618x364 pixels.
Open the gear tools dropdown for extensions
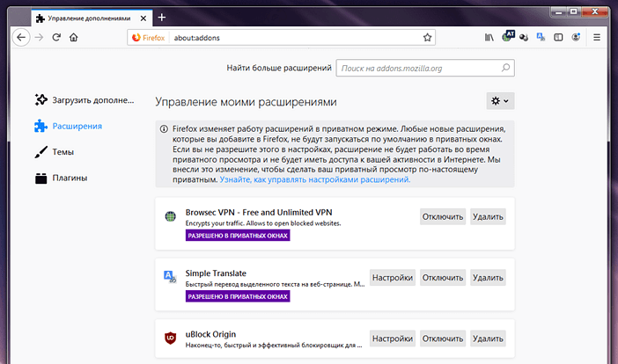(500, 101)
